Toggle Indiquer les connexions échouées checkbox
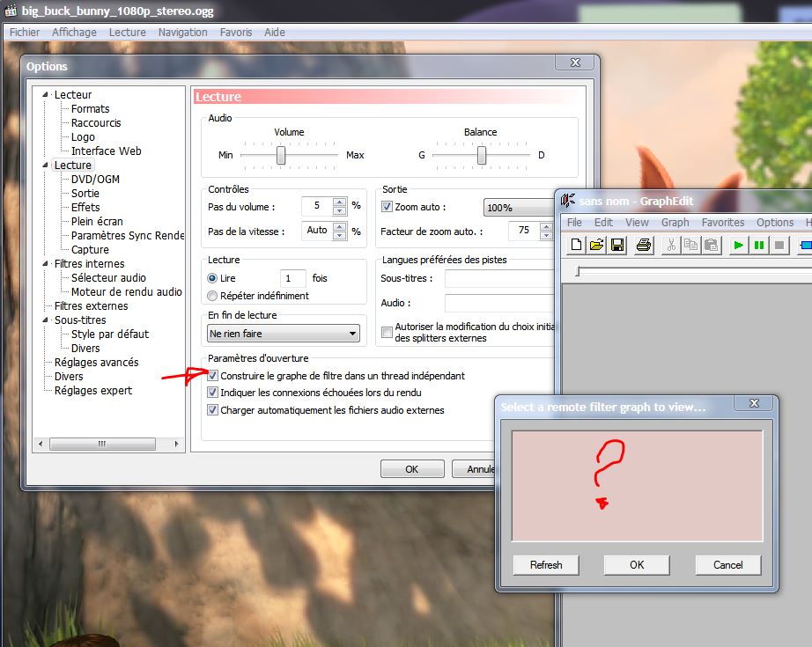The image size is (812, 647). pos(212,393)
